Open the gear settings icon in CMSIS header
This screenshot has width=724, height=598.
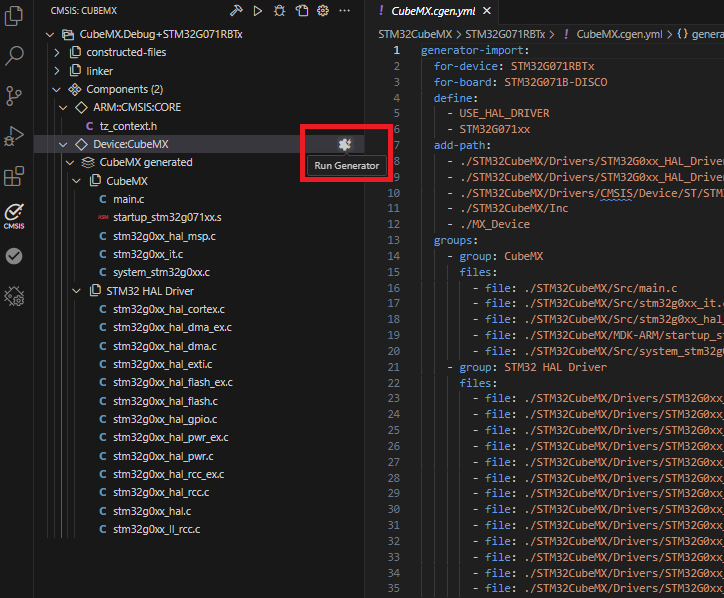click(x=323, y=11)
